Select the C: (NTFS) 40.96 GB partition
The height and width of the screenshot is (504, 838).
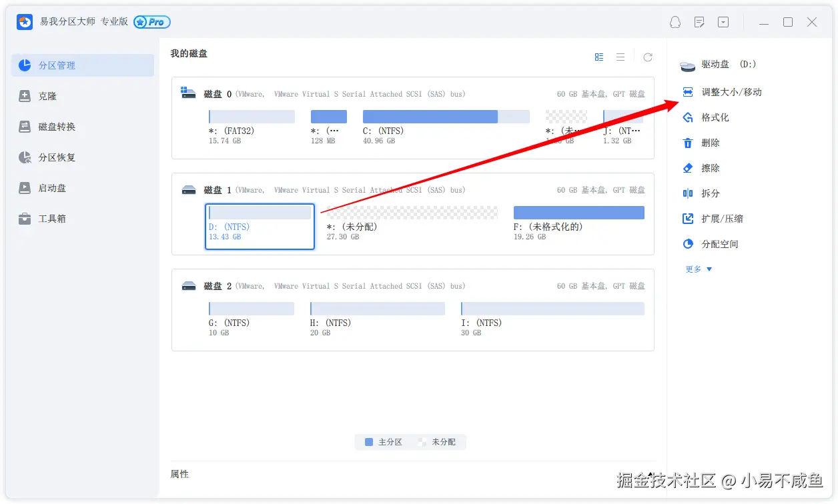pos(446,128)
